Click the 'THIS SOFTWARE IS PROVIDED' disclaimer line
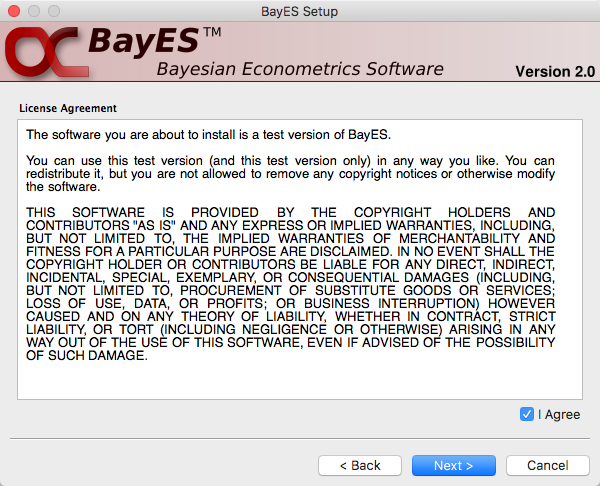This screenshot has width=600, height=486. point(290,212)
